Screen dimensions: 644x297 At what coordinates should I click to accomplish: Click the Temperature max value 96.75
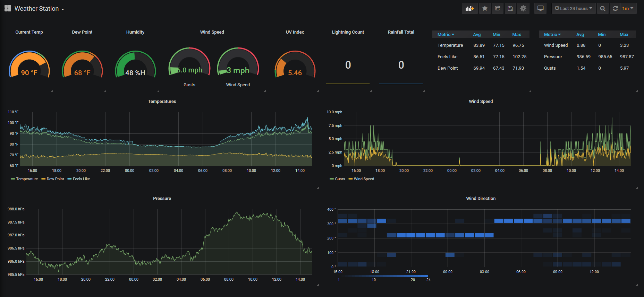click(x=518, y=45)
